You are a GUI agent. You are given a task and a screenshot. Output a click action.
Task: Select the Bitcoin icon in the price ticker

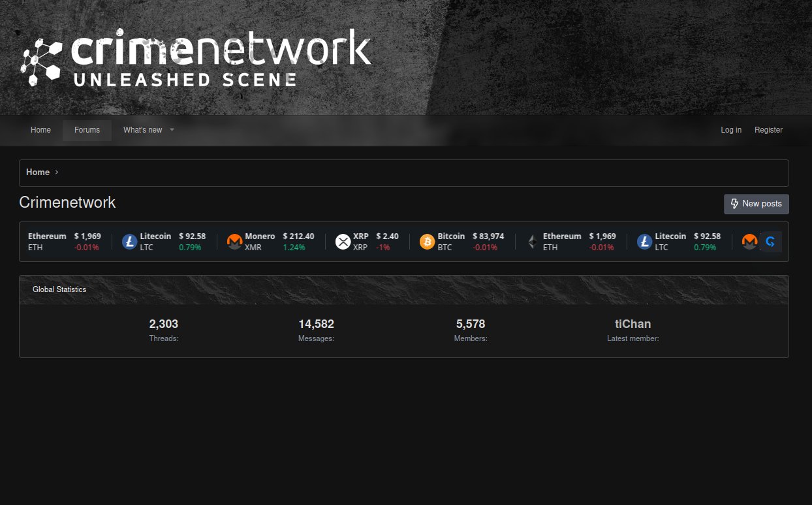coord(428,242)
